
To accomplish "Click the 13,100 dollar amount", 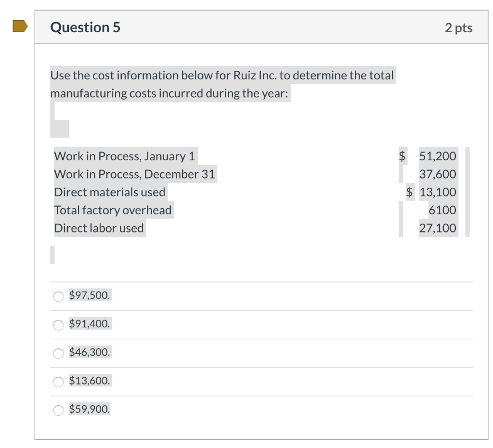I will pyautogui.click(x=437, y=192).
